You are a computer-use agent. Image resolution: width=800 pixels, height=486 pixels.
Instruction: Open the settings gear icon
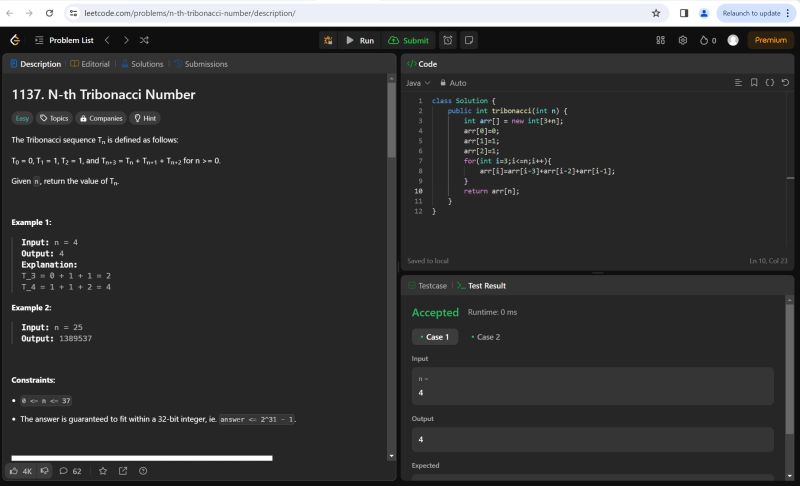tap(683, 40)
